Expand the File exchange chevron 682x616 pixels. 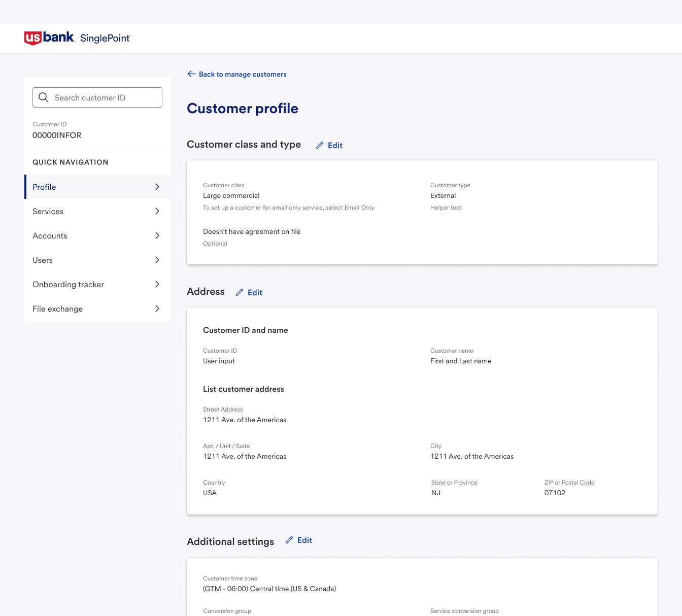click(157, 309)
